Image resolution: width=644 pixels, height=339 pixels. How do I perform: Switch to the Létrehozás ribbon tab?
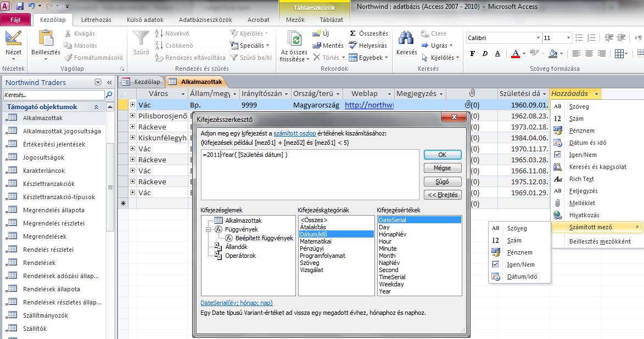pos(96,20)
